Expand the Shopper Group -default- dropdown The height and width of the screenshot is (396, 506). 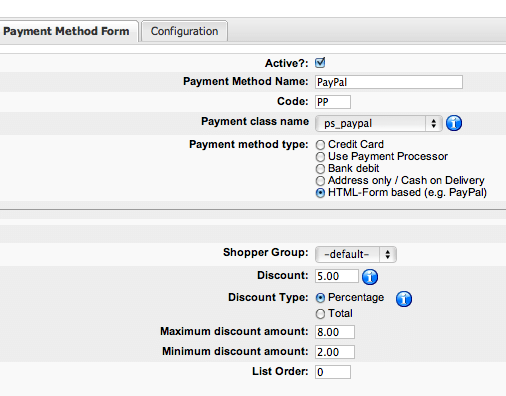click(356, 255)
